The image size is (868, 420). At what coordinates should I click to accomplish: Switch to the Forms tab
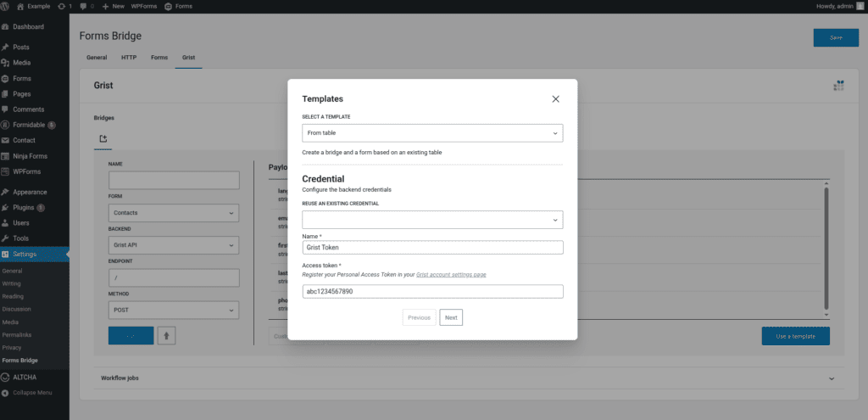point(159,57)
